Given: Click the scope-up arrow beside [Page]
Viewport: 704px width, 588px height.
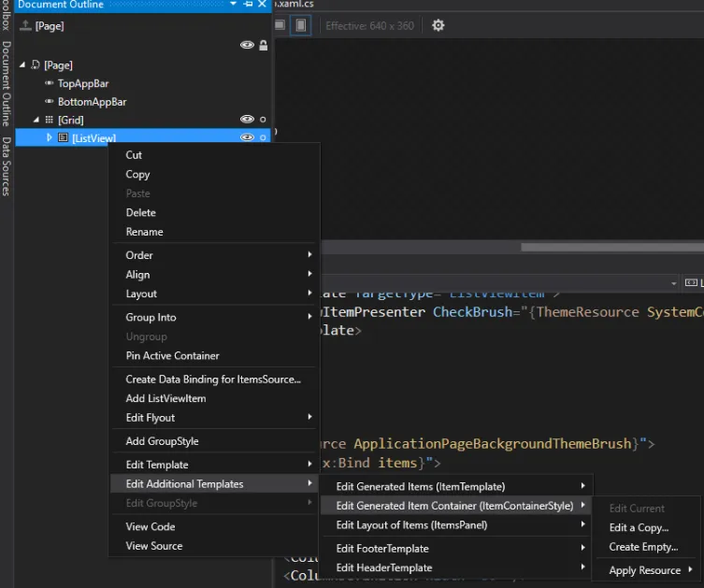Looking at the screenshot, I should click(x=24, y=26).
